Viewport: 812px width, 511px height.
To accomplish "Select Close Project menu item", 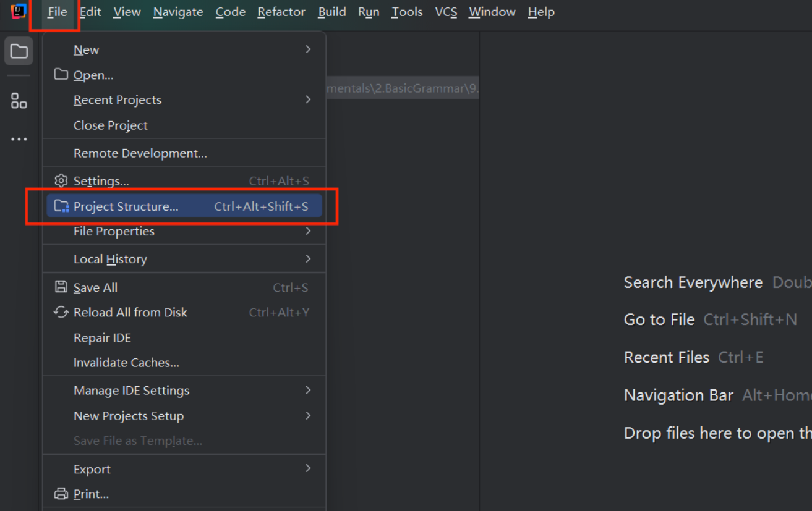I will (x=184, y=125).
